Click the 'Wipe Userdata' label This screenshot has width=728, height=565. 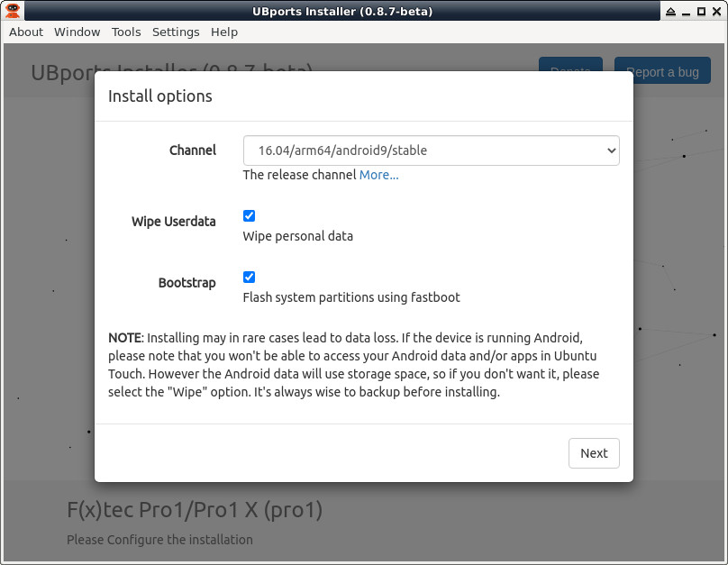[x=174, y=222]
